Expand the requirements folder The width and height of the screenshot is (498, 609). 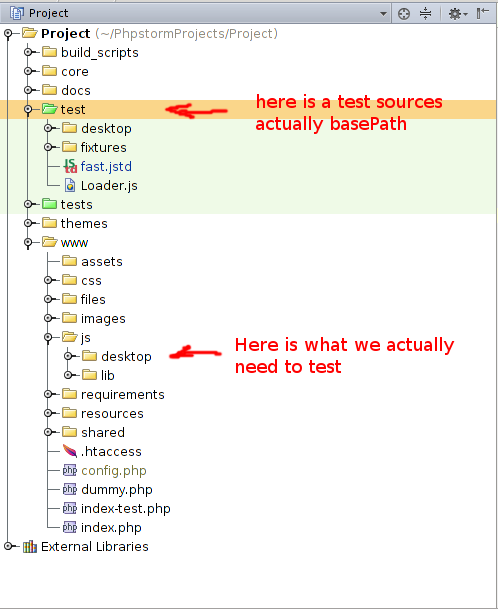pyautogui.click(x=48, y=394)
